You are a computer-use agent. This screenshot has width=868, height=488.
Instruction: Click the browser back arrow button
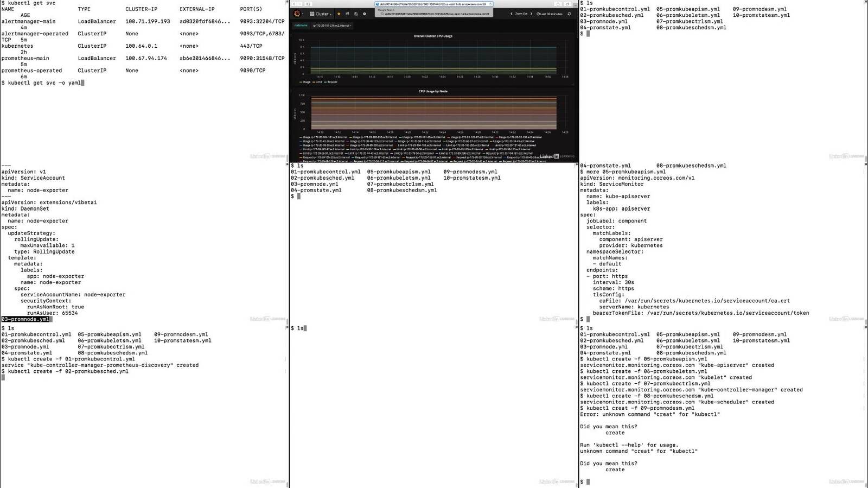click(294, 4)
